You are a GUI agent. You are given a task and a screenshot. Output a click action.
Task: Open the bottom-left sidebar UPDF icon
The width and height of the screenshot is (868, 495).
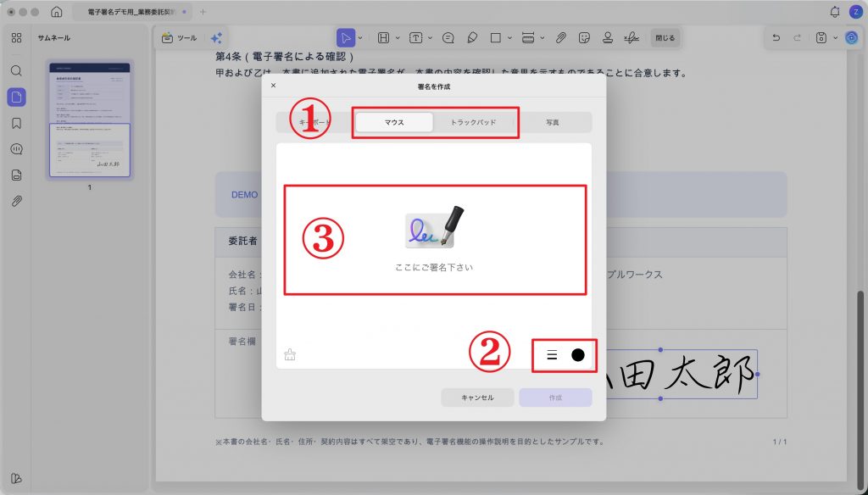click(x=17, y=478)
